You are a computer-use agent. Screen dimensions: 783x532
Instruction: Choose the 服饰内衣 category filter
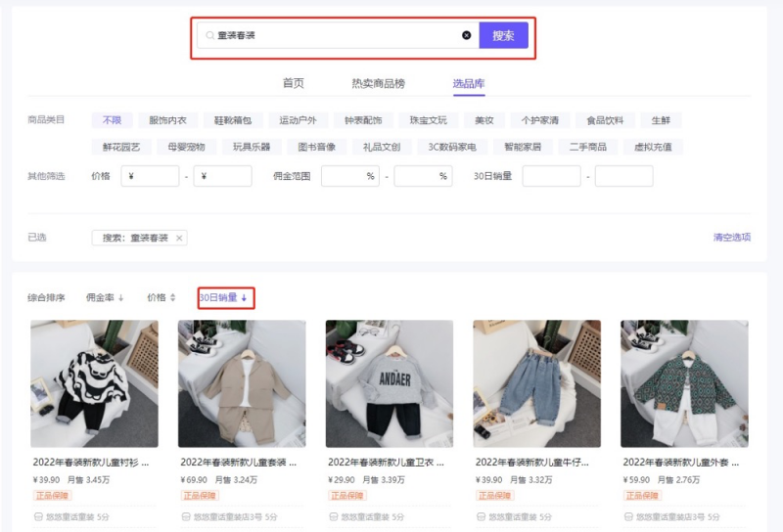tap(167, 120)
